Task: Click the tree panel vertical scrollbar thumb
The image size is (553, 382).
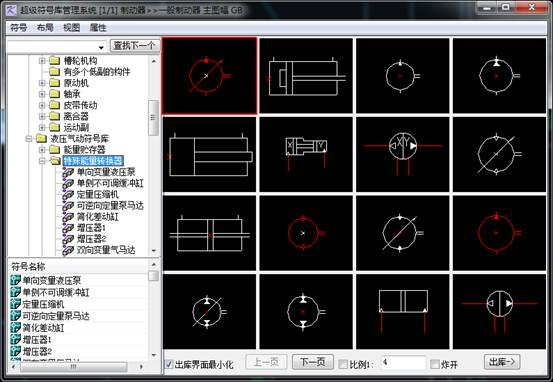Action: tap(153, 118)
